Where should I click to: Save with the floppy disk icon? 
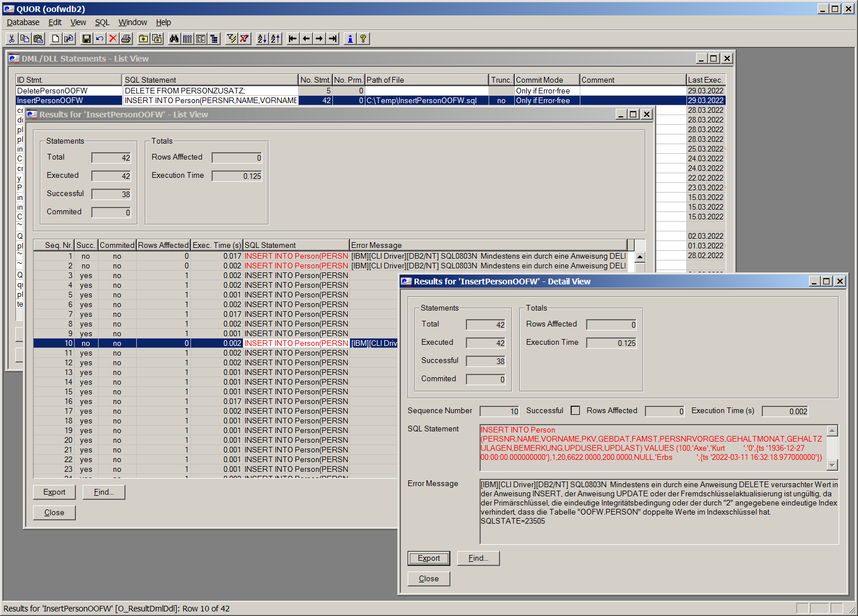click(x=86, y=39)
